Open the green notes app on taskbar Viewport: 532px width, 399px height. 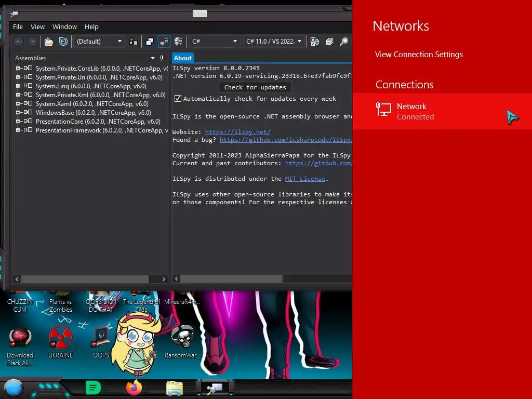[x=94, y=388]
